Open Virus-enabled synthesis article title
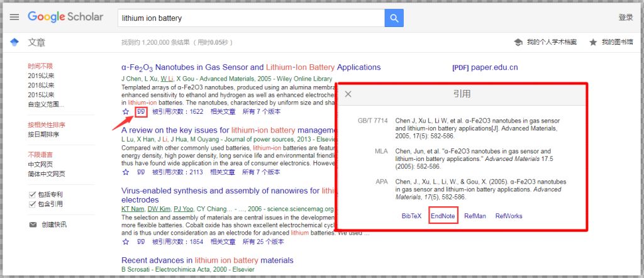Viewport: 644px width, 278px height. (228, 195)
